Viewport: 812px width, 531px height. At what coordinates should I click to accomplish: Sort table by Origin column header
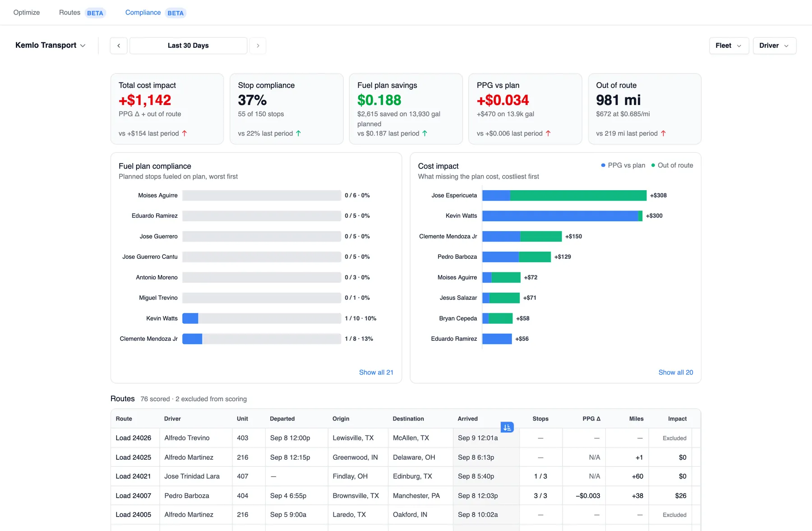[341, 419]
